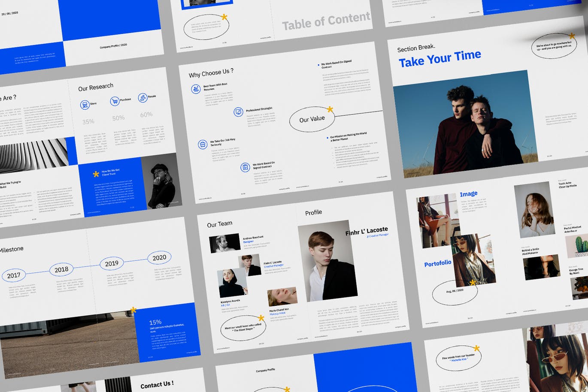This screenshot has height=392, width=588.
Task: Click the Purchase shopping cart icon
Action: [114, 101]
